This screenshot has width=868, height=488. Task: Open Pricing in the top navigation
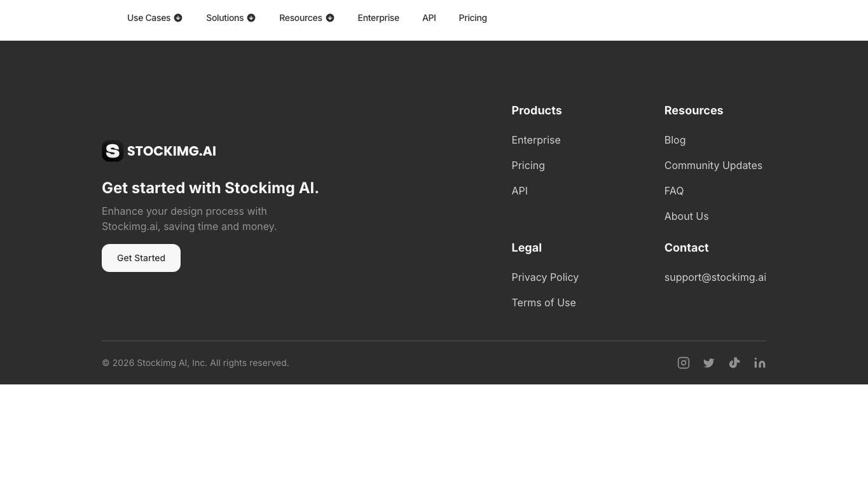coord(472,18)
